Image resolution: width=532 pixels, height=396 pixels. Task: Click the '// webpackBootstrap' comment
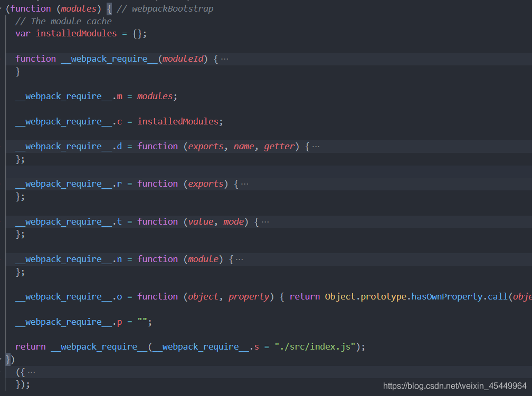click(165, 9)
